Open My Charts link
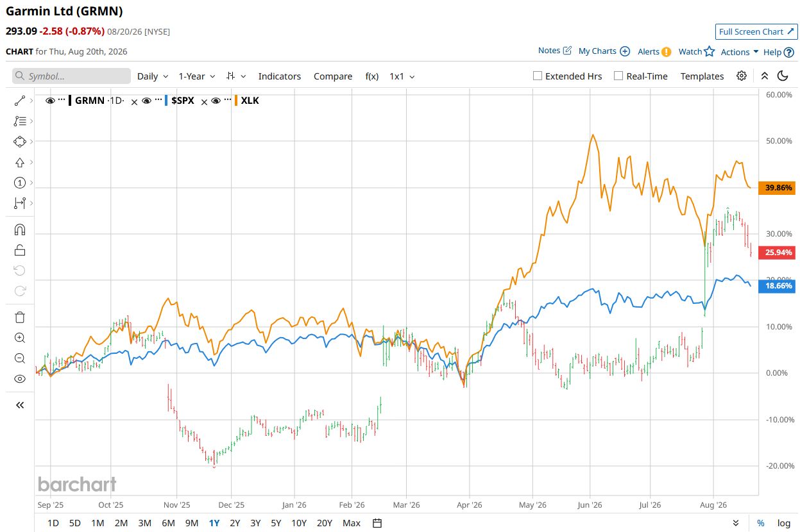Viewport: 800px width, 532px height. [x=604, y=51]
